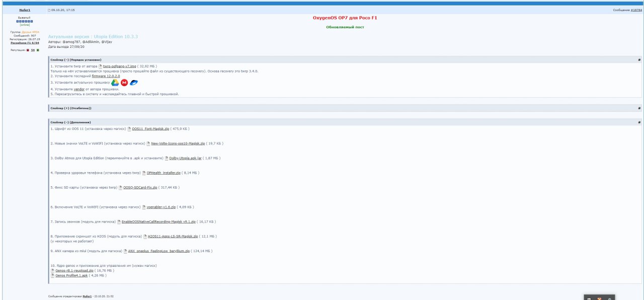Click file icon beside OOSQ-SDCard-Fix.zip
This screenshot has width=644, height=300.
pos(121,187)
